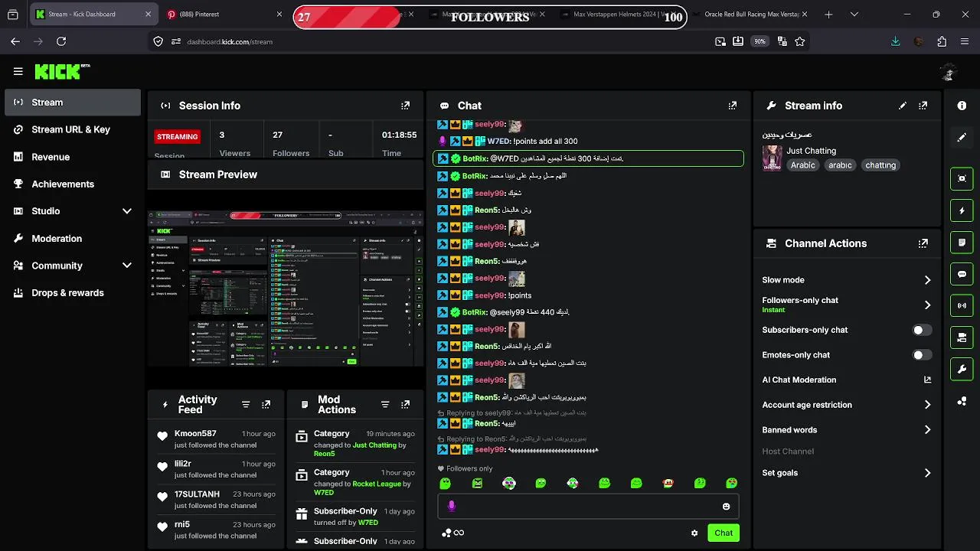
Task: Open the emoji picker in chat input
Action: 726,506
